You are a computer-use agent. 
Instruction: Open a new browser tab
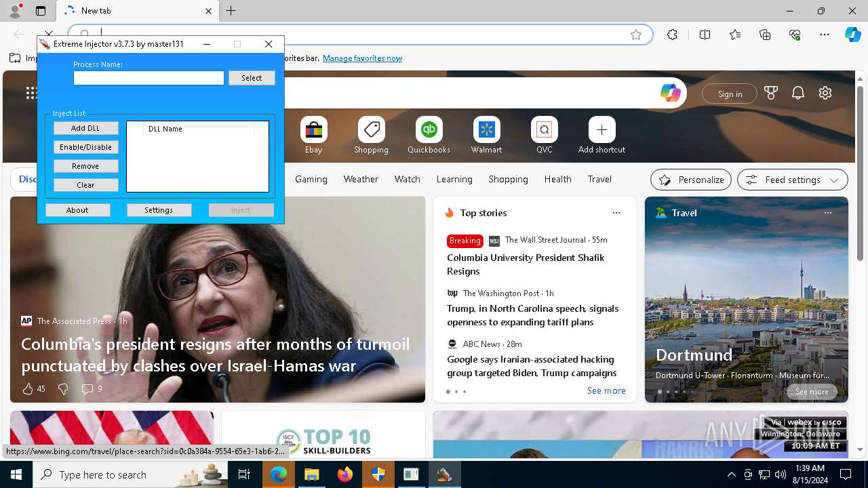(x=231, y=11)
